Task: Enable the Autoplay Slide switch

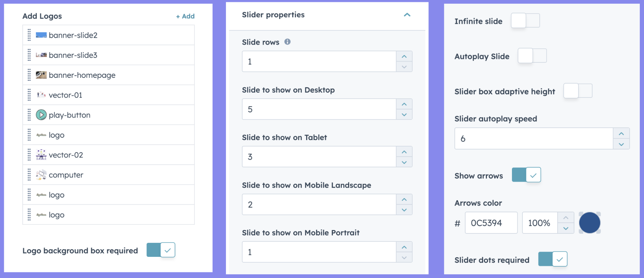Action: pyautogui.click(x=532, y=56)
